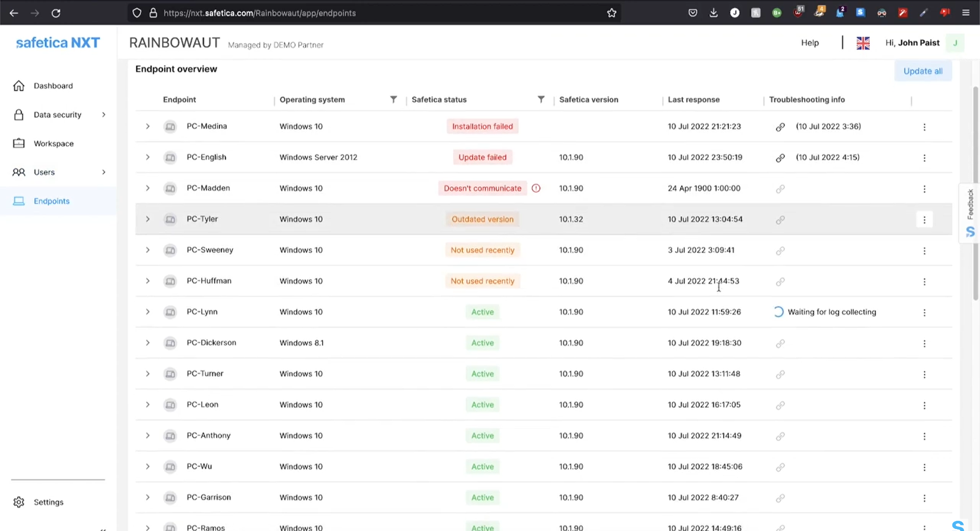Open three-dot menu for PC-Tyler row

(924, 220)
